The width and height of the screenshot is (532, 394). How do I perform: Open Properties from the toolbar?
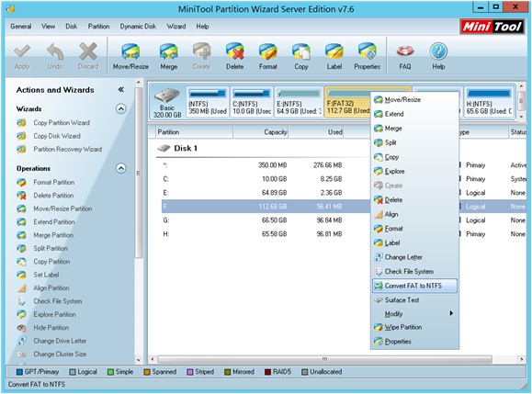point(368,57)
